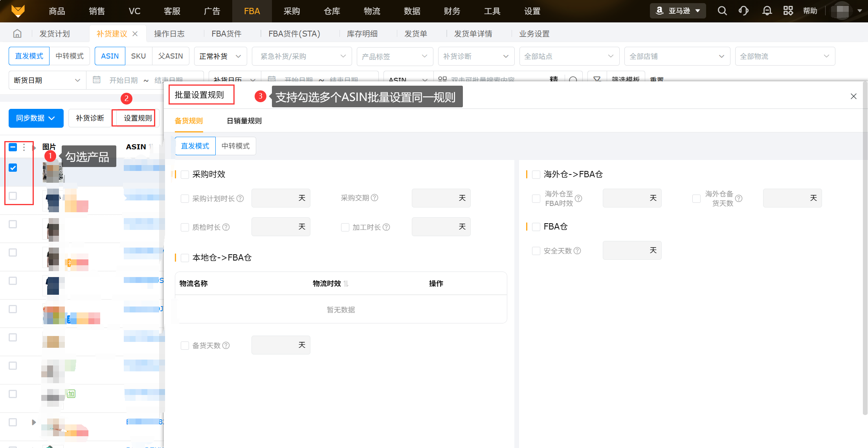Click the help icon next to 安全天数
Image resolution: width=868 pixels, height=448 pixels.
pos(577,251)
